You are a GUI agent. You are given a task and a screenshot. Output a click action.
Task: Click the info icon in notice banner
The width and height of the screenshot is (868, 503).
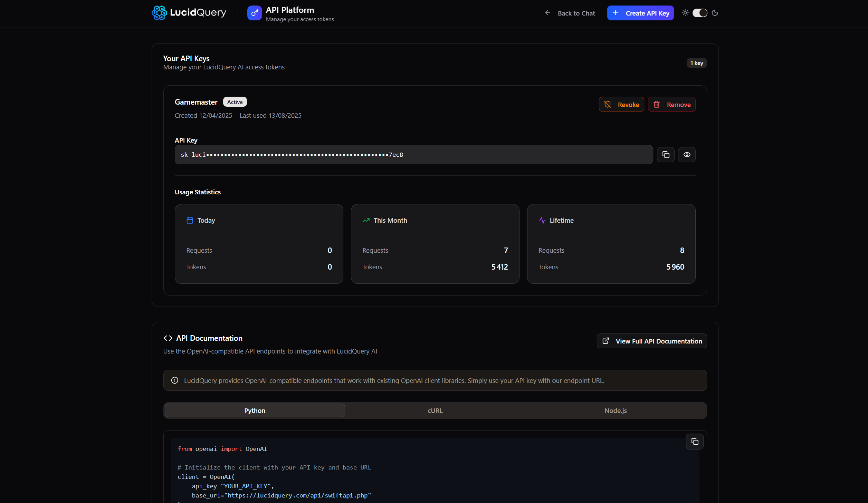[x=175, y=380]
